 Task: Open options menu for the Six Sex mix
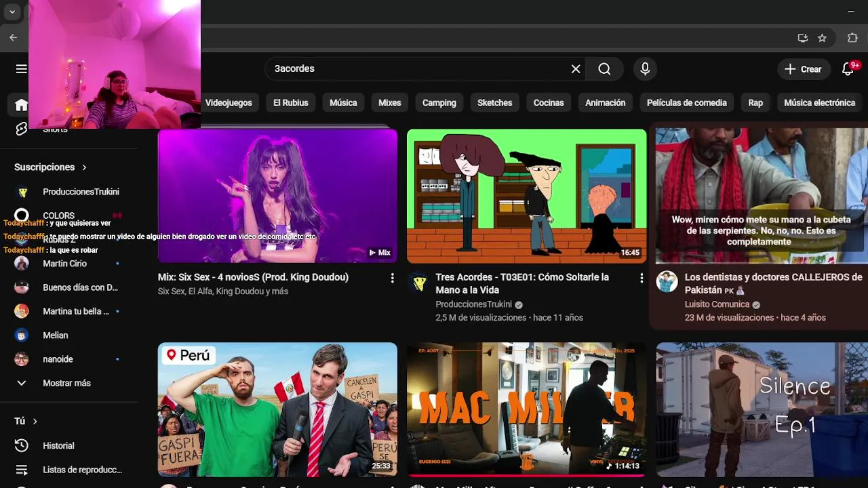(392, 278)
